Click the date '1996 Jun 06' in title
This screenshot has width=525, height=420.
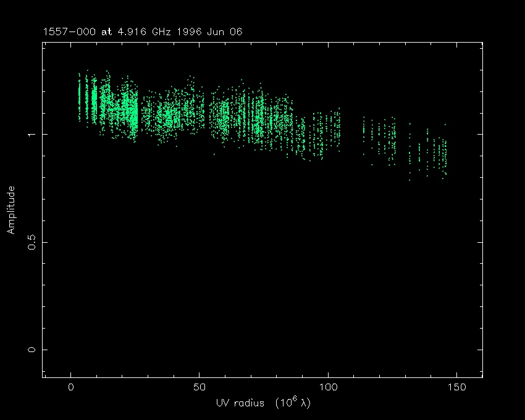click(210, 32)
